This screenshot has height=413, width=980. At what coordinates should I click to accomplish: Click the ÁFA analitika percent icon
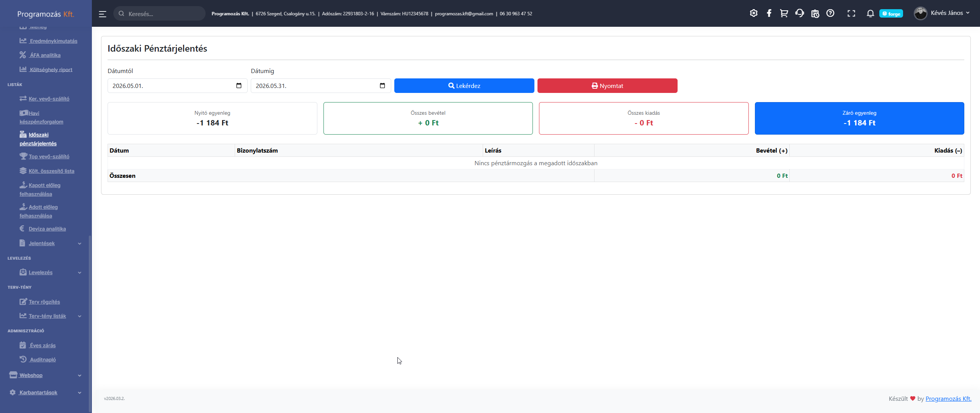[23, 55]
